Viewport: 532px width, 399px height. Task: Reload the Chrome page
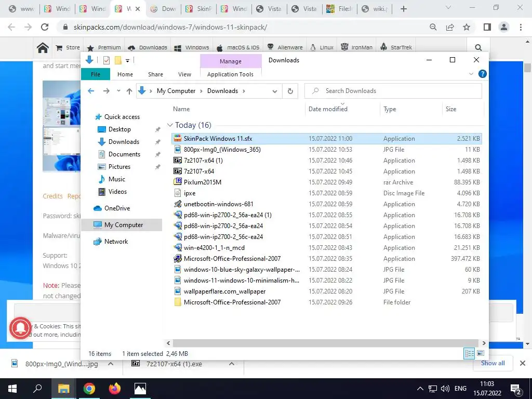[45, 27]
